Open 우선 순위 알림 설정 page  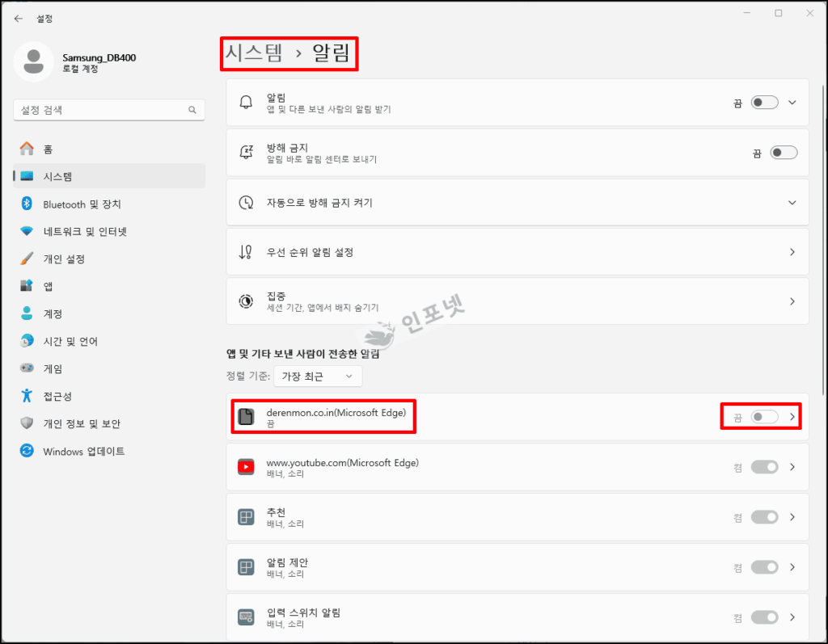(517, 252)
